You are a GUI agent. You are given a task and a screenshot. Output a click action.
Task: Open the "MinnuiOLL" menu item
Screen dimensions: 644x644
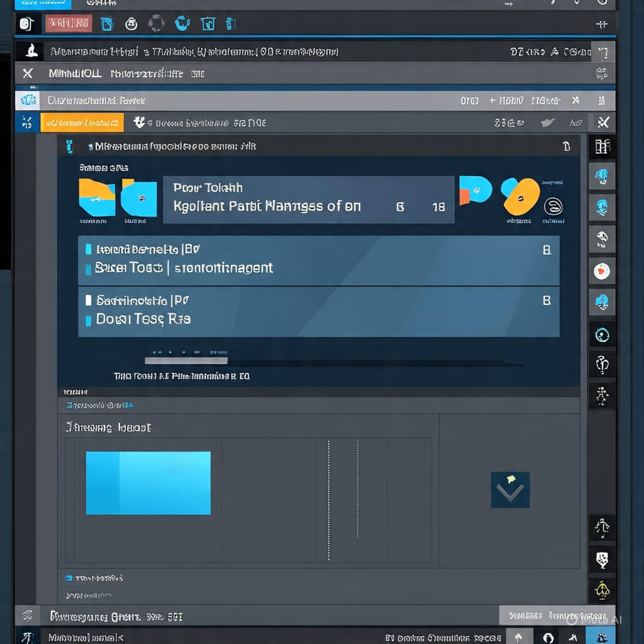(x=75, y=74)
